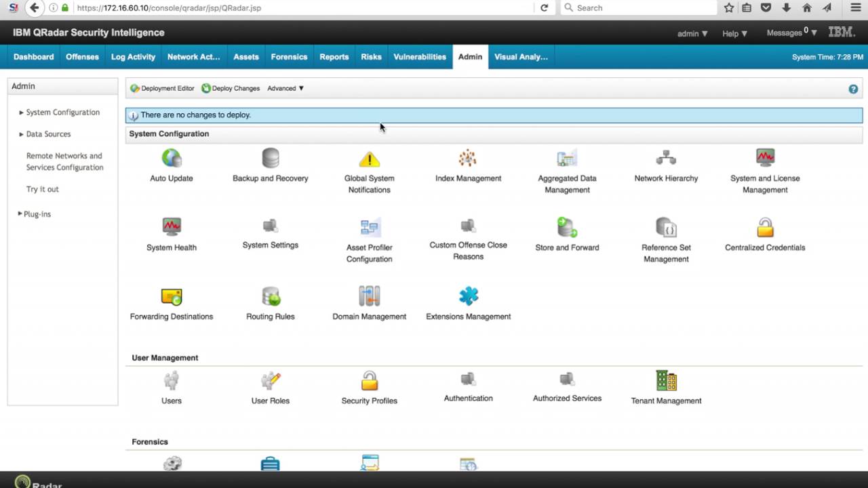The height and width of the screenshot is (488, 868).
Task: Open System and License Management
Action: (x=765, y=172)
